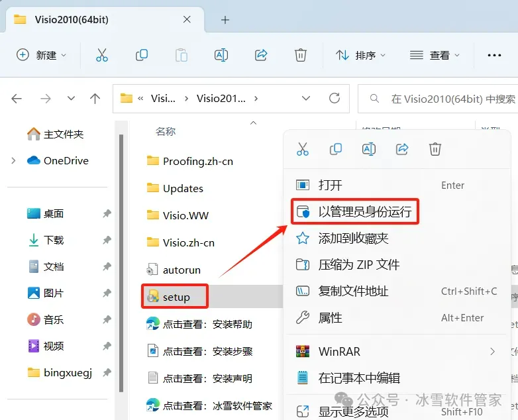518x420 pixels.
Task: Open 主文件夹 in the sidebar
Action: pyautogui.click(x=55, y=134)
